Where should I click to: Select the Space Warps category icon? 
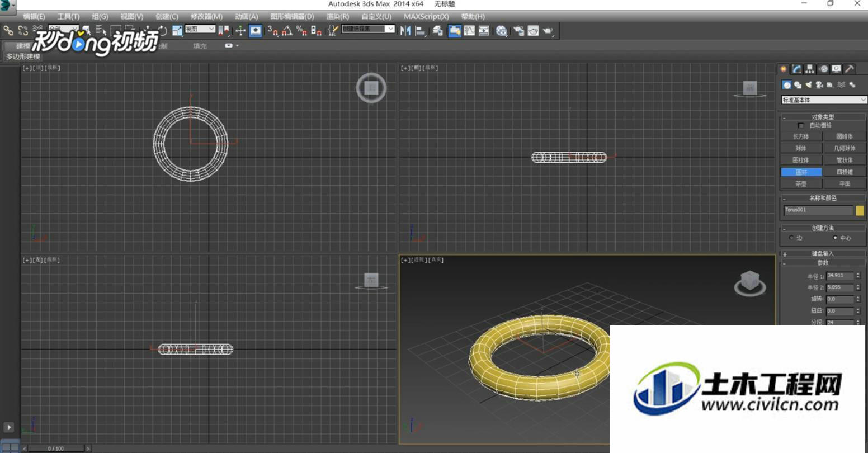click(x=841, y=85)
